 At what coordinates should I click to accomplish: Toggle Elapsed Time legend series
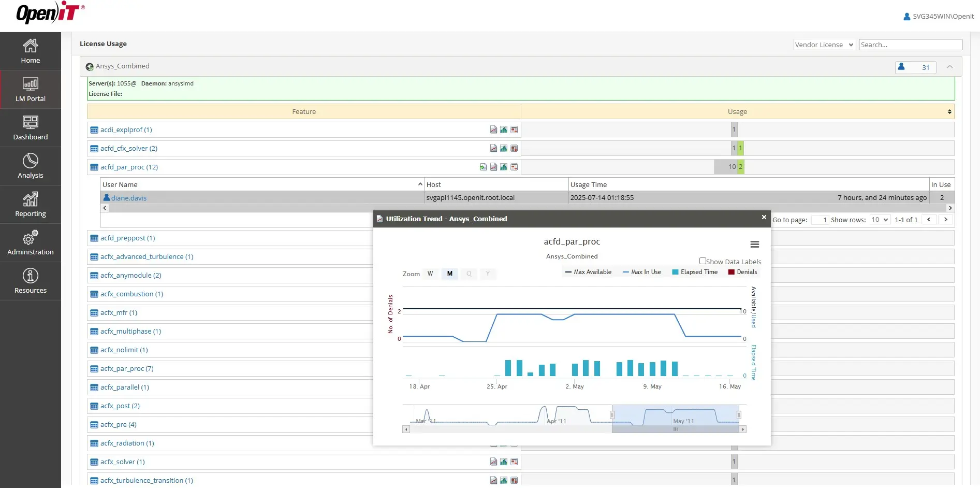point(695,272)
